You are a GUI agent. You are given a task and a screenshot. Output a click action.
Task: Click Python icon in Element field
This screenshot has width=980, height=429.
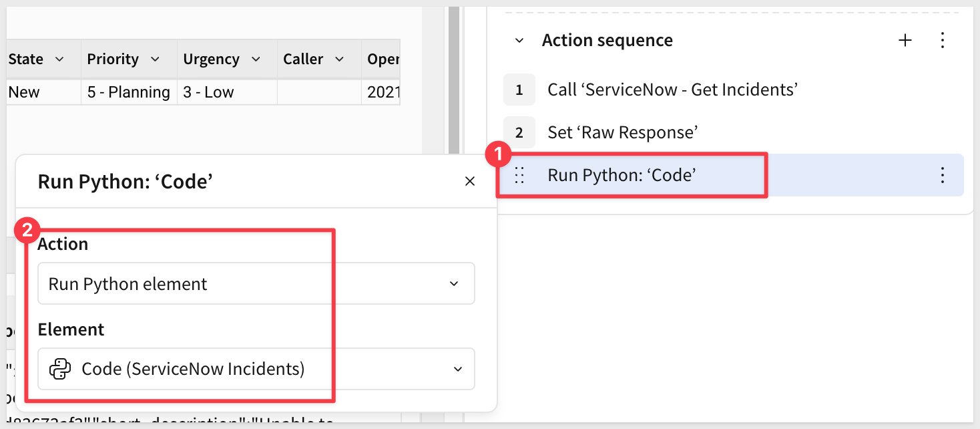pyautogui.click(x=61, y=369)
